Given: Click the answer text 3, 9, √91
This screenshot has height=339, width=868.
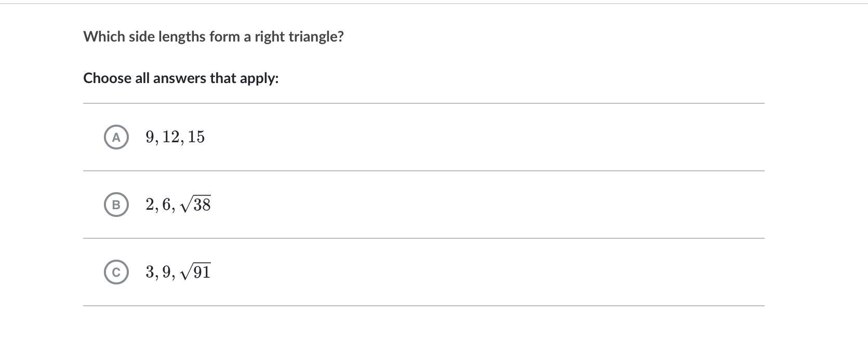Looking at the screenshot, I should pos(178,272).
